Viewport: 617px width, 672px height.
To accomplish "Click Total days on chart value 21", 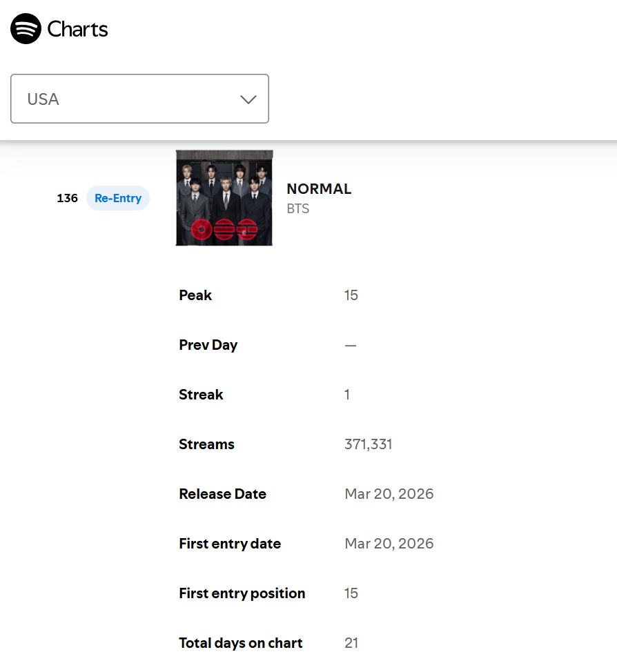I will [351, 643].
